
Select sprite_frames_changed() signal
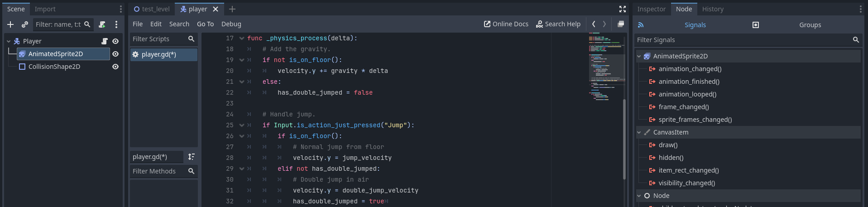pos(695,120)
